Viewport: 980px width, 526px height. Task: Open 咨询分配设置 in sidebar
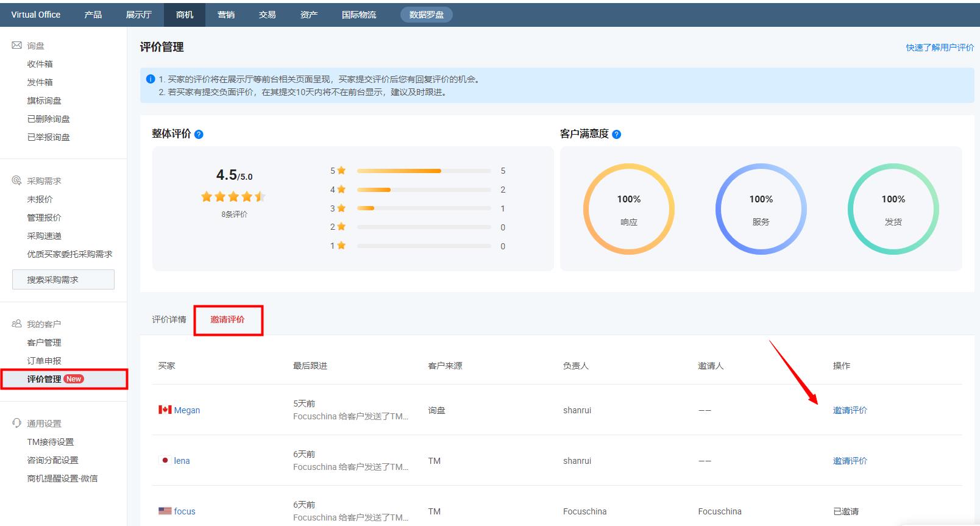click(52, 460)
